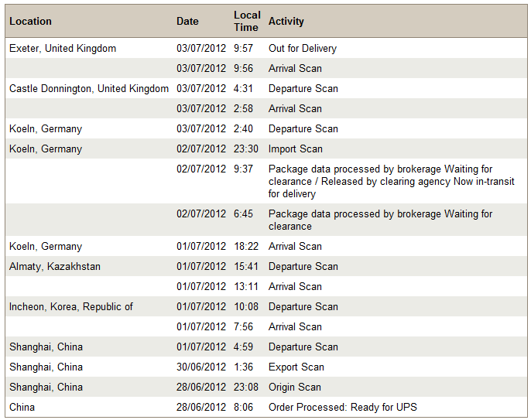Click Order Processed: Ready for UPS
The height and width of the screenshot is (420, 531).
(343, 407)
